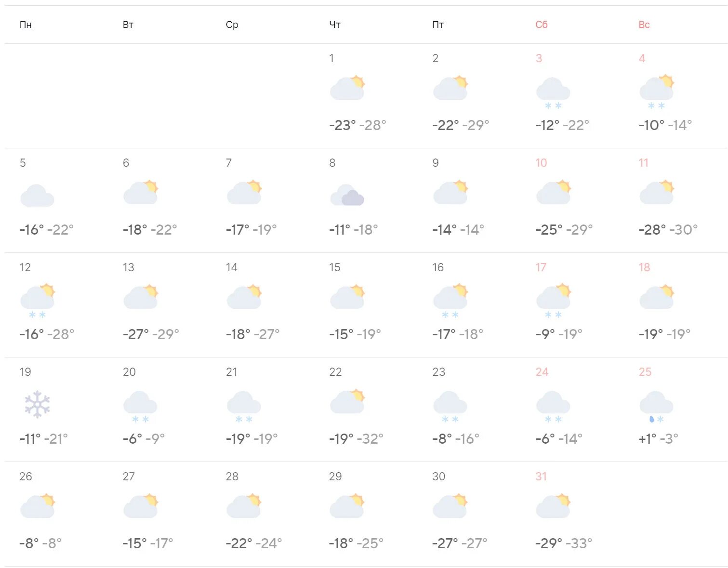Click the -6° -14° temperature on day 24
Image resolution: width=728 pixels, height=568 pixels.
coord(559,439)
